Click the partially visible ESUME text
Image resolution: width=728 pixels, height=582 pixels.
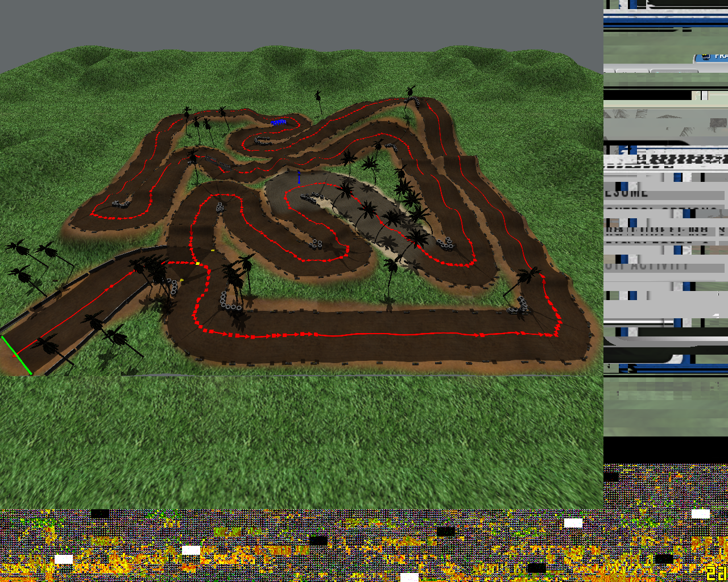tap(626, 193)
